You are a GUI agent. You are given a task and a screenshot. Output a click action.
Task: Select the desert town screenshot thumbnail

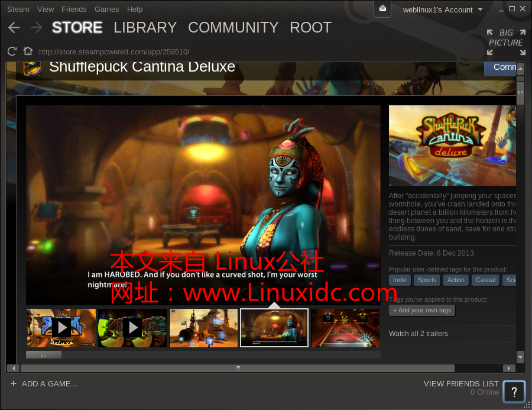tap(203, 328)
